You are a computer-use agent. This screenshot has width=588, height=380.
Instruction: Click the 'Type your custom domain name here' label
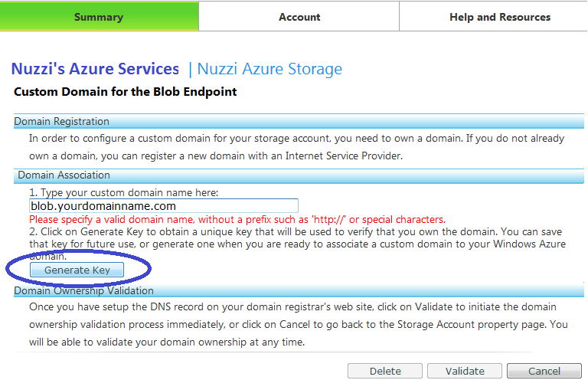[x=124, y=192]
